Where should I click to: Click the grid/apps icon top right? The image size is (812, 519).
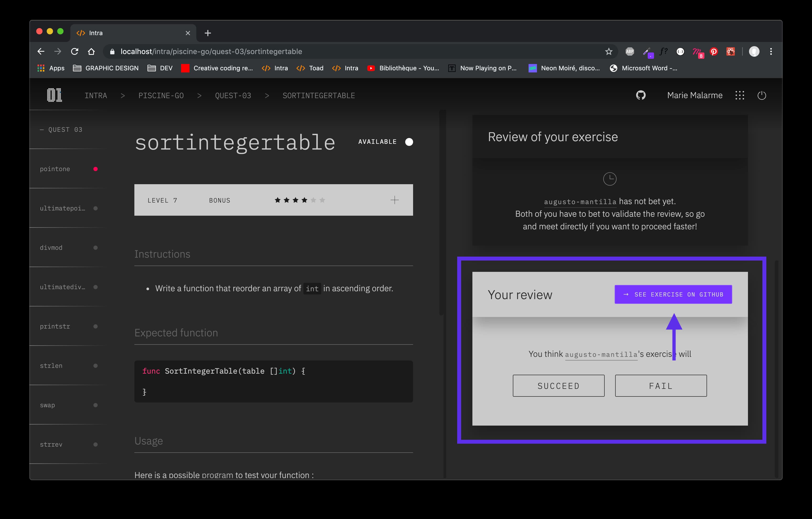[740, 95]
